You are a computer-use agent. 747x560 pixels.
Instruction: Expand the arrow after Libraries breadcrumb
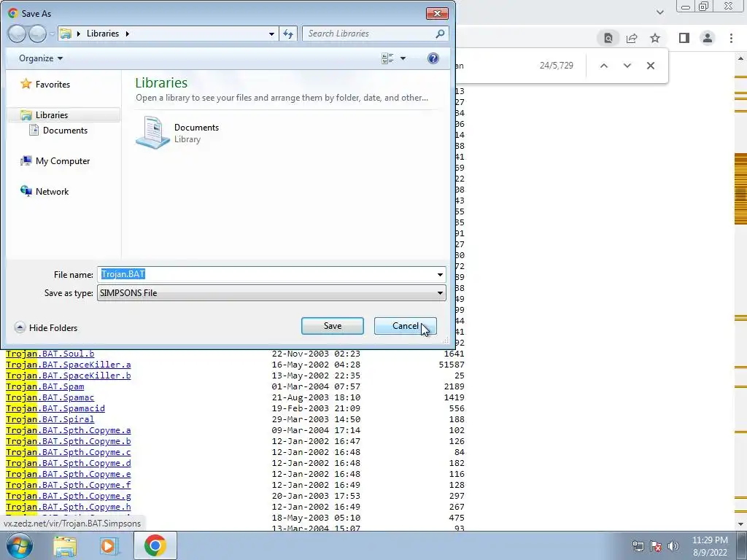[x=127, y=34]
